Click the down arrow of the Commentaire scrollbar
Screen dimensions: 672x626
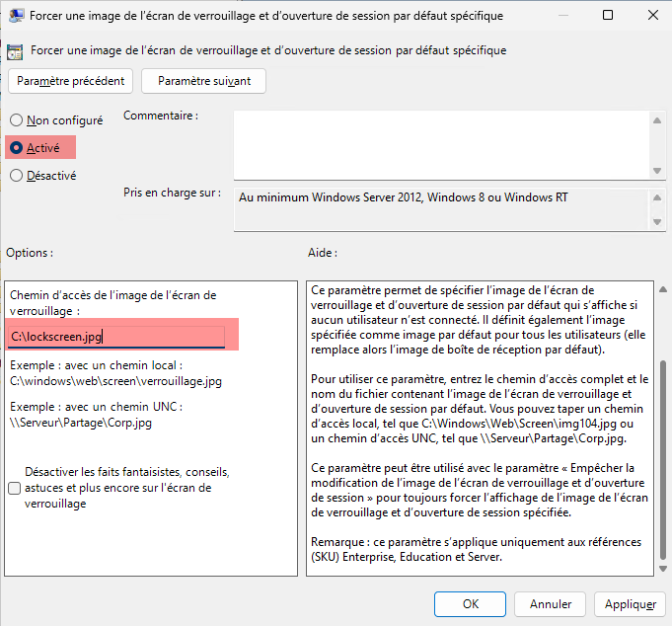(656, 169)
